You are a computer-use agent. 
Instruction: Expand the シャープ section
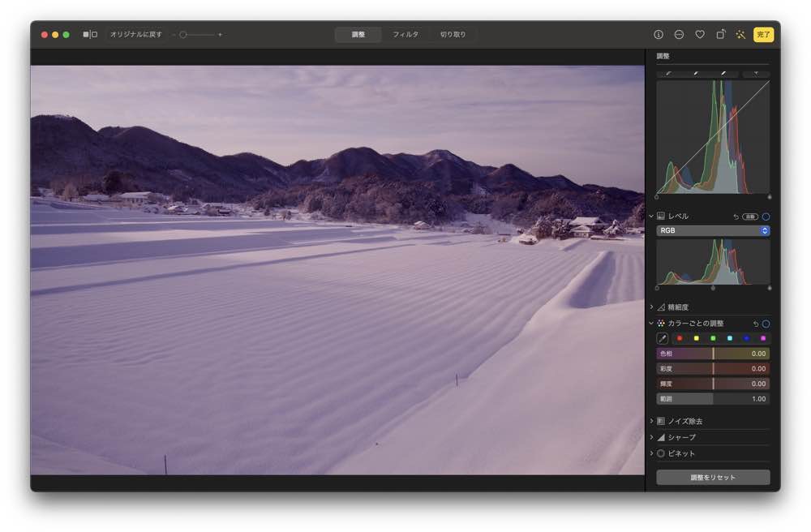tap(651, 437)
